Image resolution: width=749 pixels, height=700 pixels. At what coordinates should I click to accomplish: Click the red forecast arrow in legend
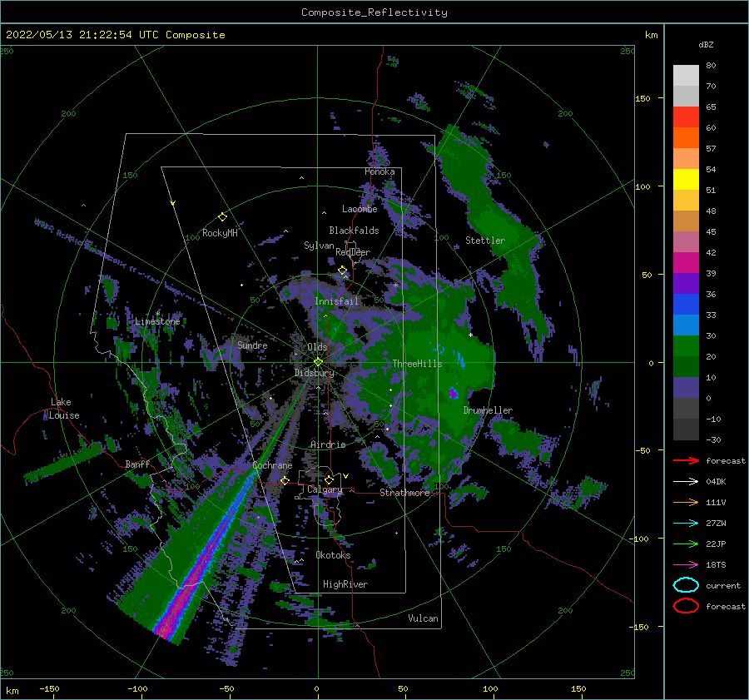(686, 460)
